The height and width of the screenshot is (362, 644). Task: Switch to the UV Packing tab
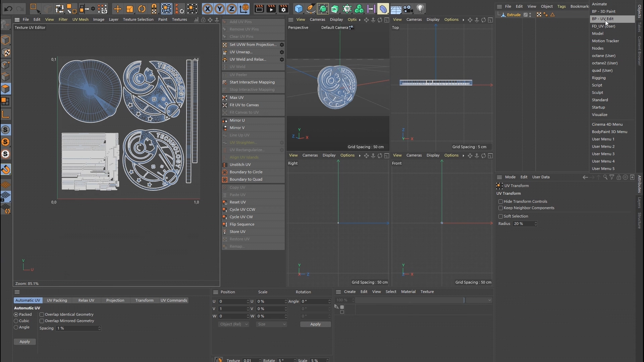click(57, 300)
